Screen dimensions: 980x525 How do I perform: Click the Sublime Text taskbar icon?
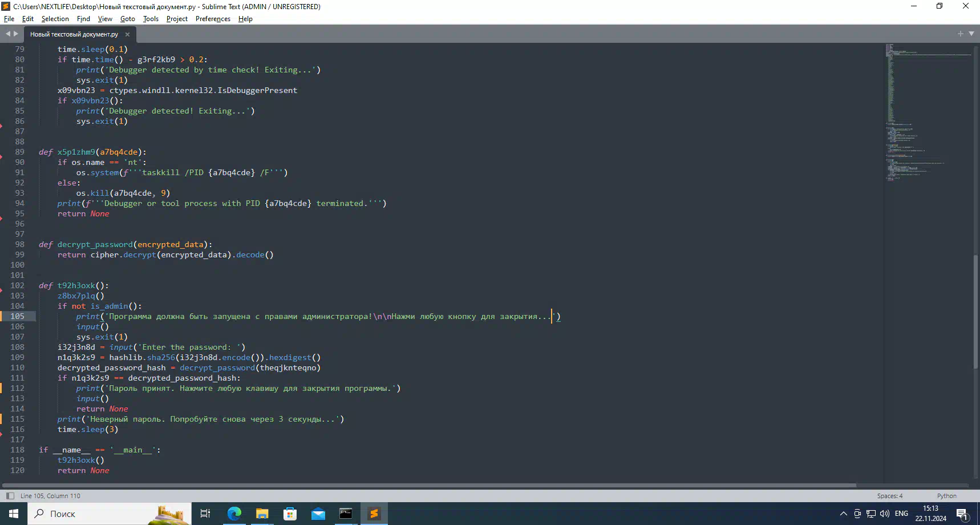[x=374, y=514]
